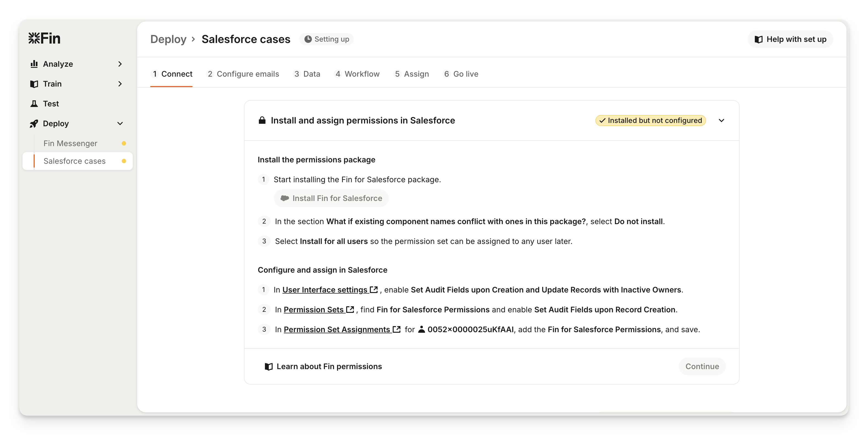The width and height of the screenshot is (868, 435).
Task: Click the Fin logo in sidebar
Action: 45,38
